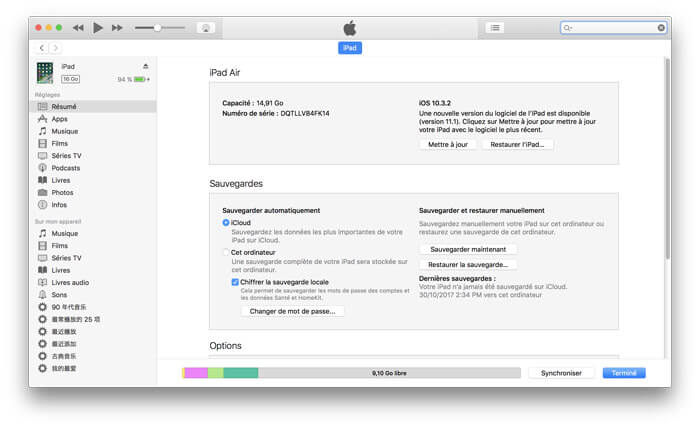The image size is (700, 428).
Task: Click the AirPlay button in the toolbar
Action: (206, 28)
